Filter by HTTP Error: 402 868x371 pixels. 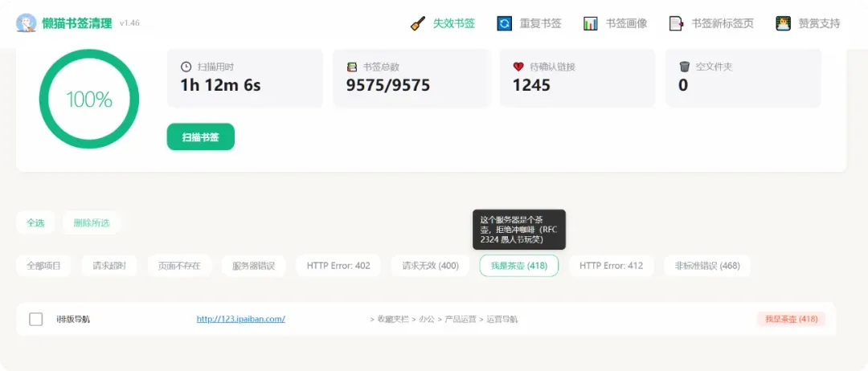338,266
